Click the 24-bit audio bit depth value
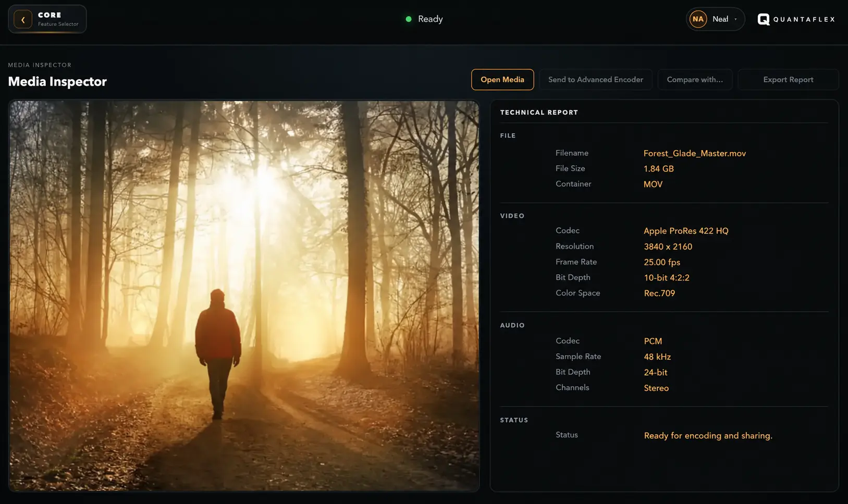 (655, 373)
